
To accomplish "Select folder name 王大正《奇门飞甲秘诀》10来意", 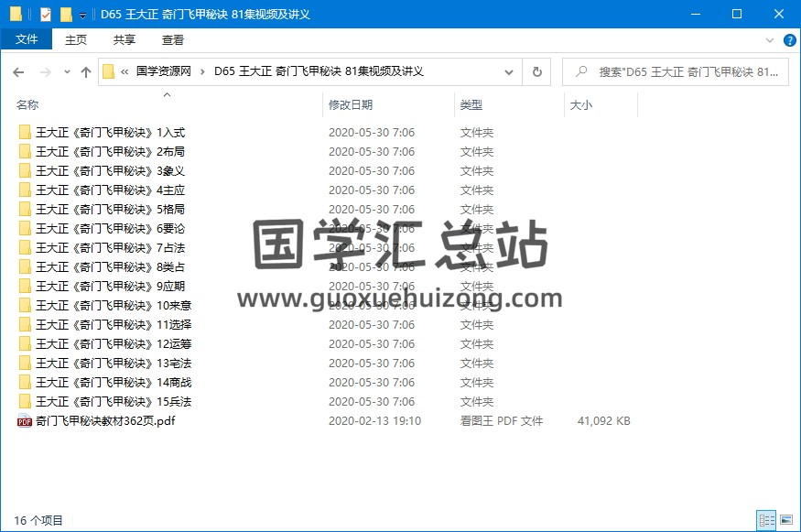I will pos(114,306).
